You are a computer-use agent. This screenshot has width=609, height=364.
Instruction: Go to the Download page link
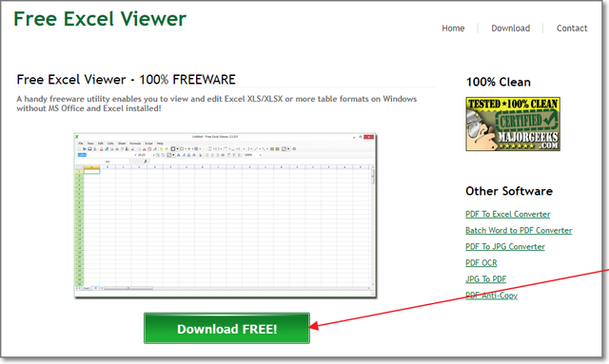[x=510, y=29]
